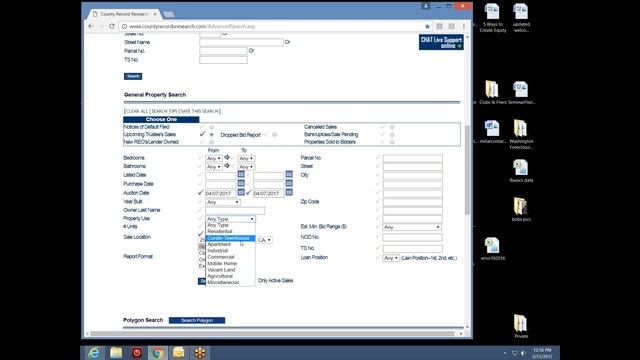This screenshot has width=640, height=360.
Task: Click the bookmark star in address bar
Action: coord(427,26)
